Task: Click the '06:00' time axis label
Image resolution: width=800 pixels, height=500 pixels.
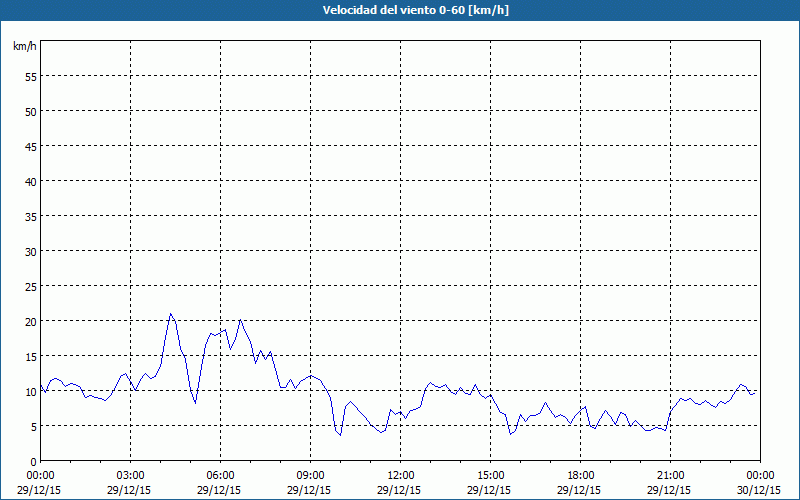Action: coord(220,476)
